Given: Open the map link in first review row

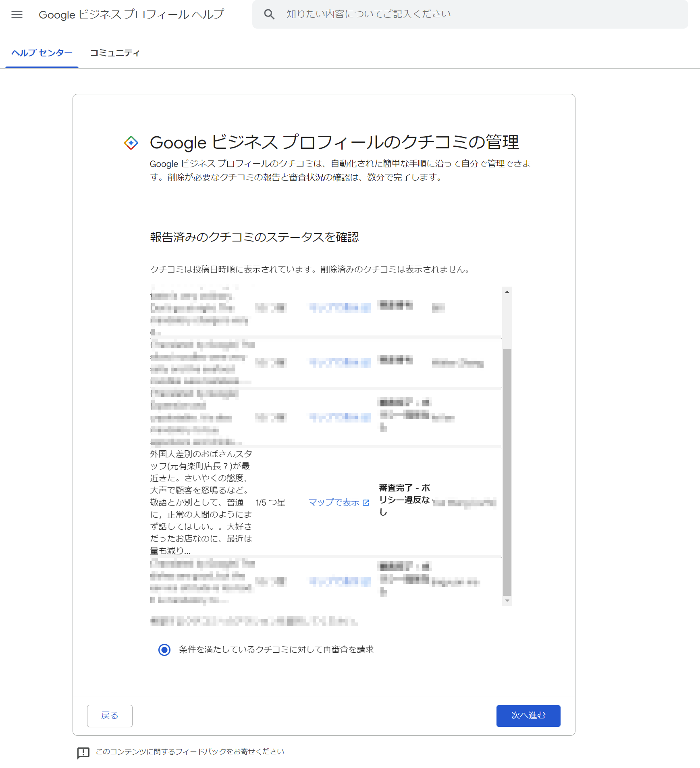Looking at the screenshot, I should (339, 308).
